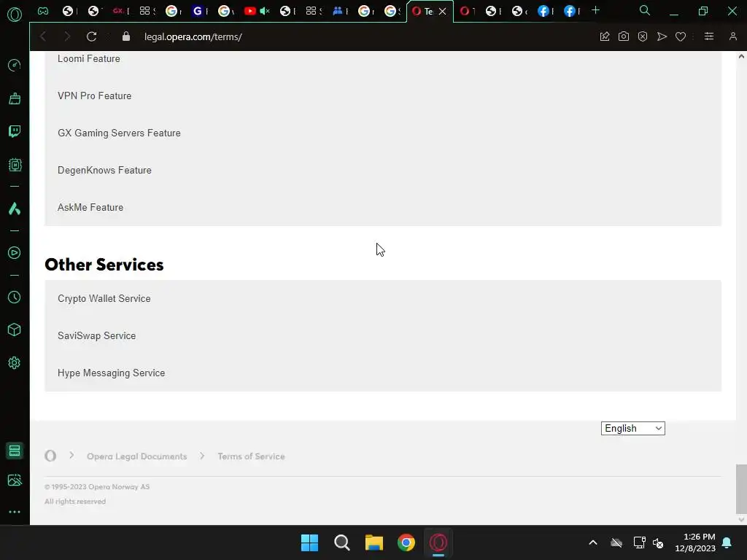
Task: Open the ad blocker shield icon
Action: pos(643,36)
